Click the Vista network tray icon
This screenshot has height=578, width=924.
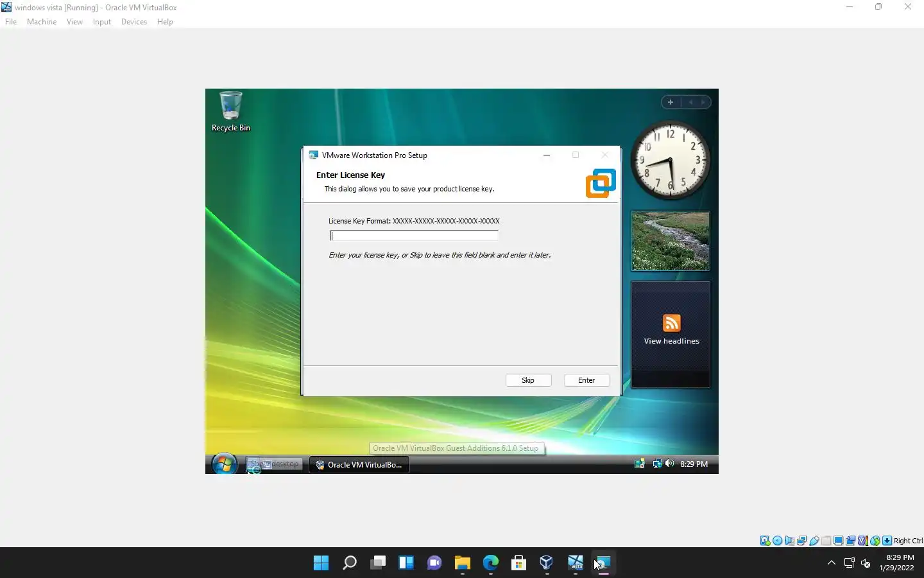click(657, 464)
